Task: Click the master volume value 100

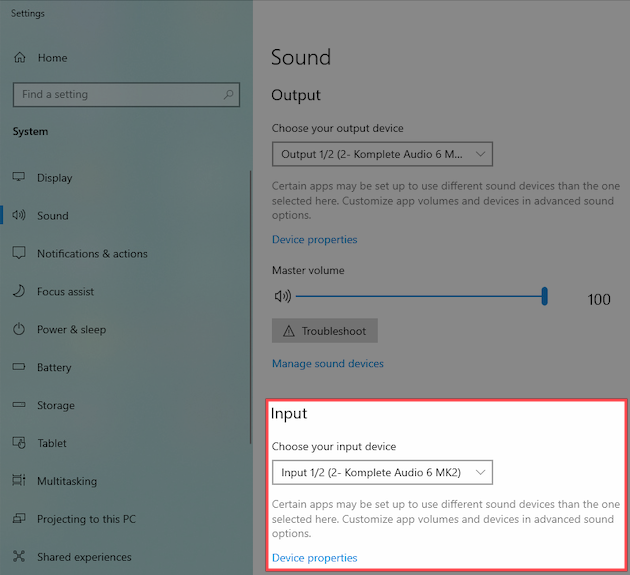Action: click(x=599, y=299)
